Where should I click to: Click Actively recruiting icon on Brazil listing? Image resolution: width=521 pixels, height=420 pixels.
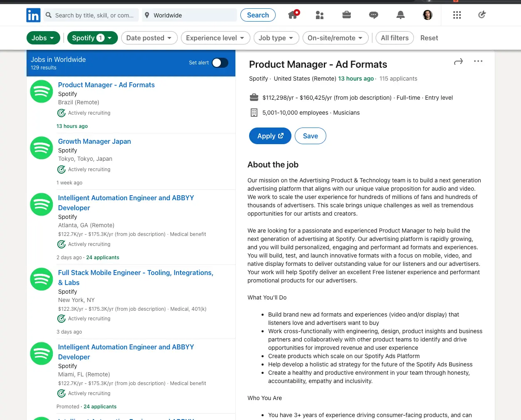(x=61, y=113)
